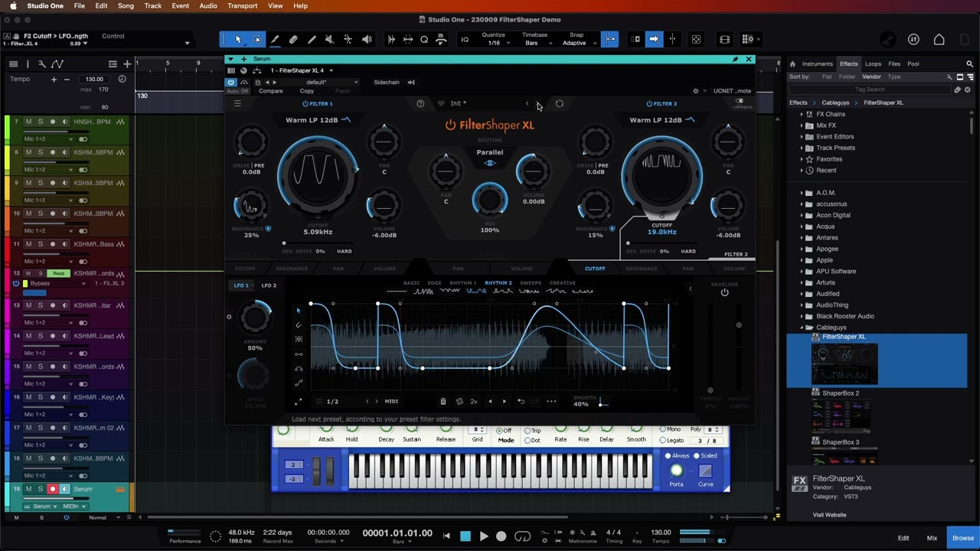Screen dimensions: 980x551
Task: Collapse the Cableguys vendor folder
Action: tap(802, 328)
